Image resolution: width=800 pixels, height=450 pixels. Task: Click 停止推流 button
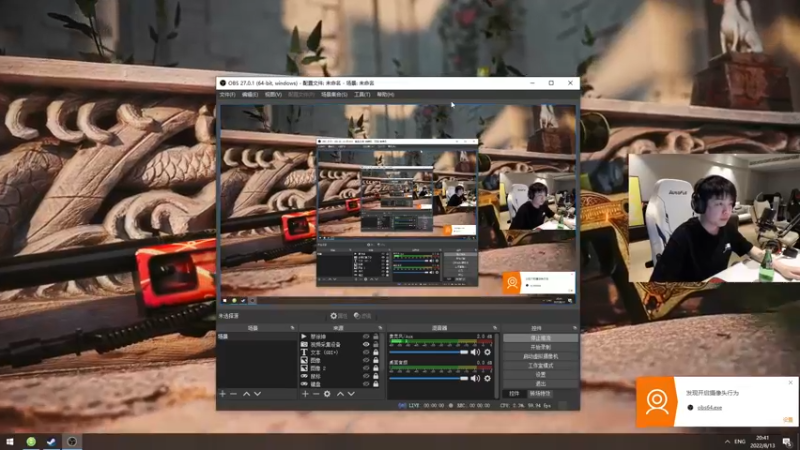point(540,338)
